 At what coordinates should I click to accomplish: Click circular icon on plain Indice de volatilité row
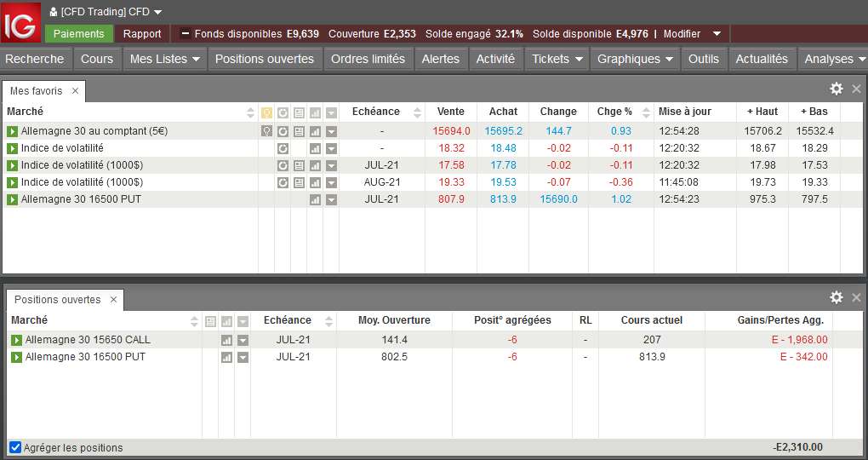pos(283,148)
